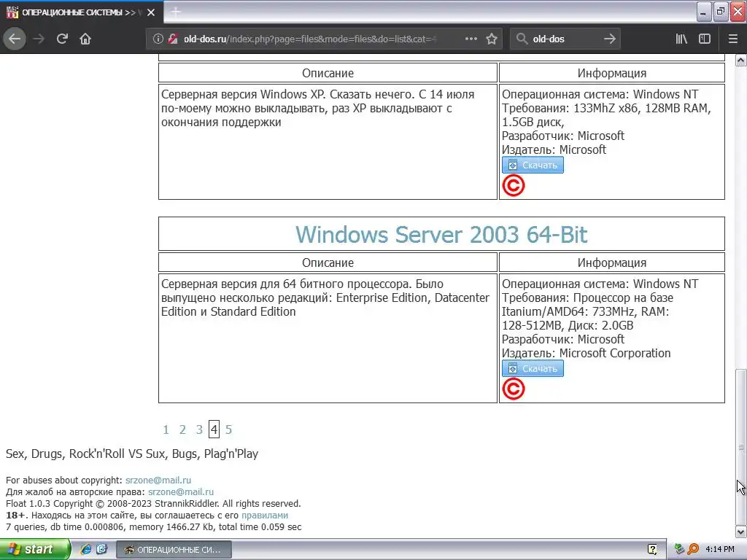
Task: Go to page 1 of the list
Action: (166, 429)
